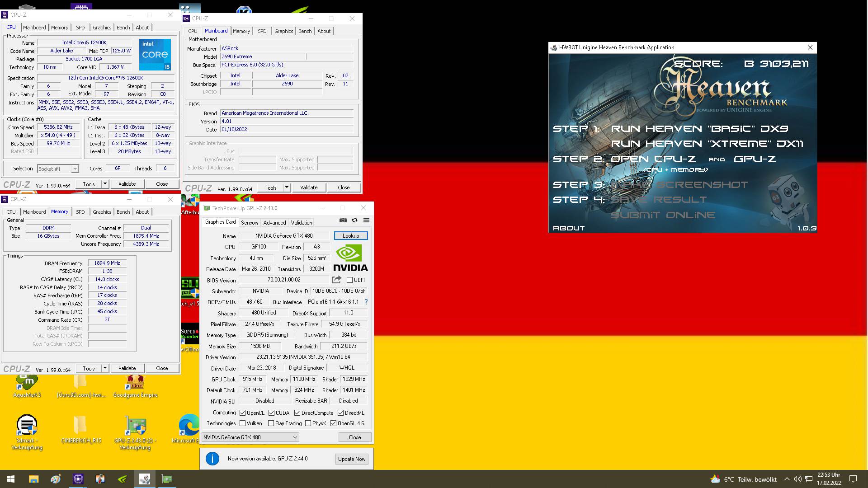Switch to SPD tab in CPU-Z Mainboard window
This screenshot has width=868, height=488.
pos(262,31)
